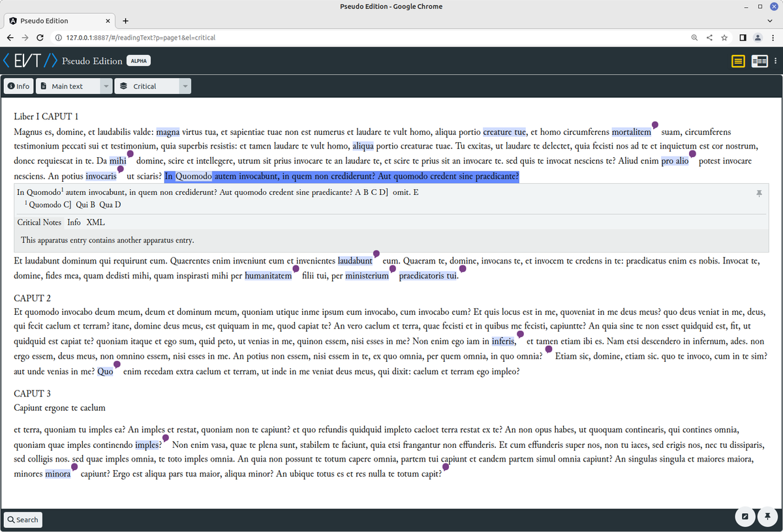Select the Pseudo Edition browser tab

(58, 21)
